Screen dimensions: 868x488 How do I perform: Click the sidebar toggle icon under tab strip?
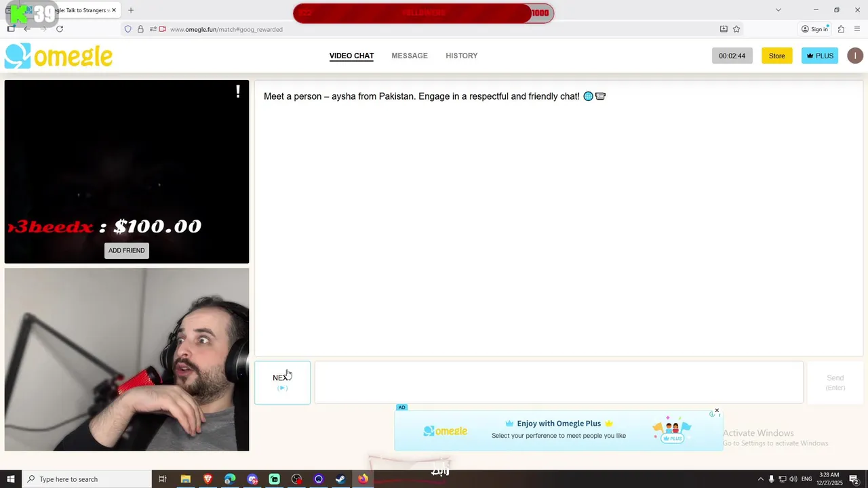click(11, 29)
